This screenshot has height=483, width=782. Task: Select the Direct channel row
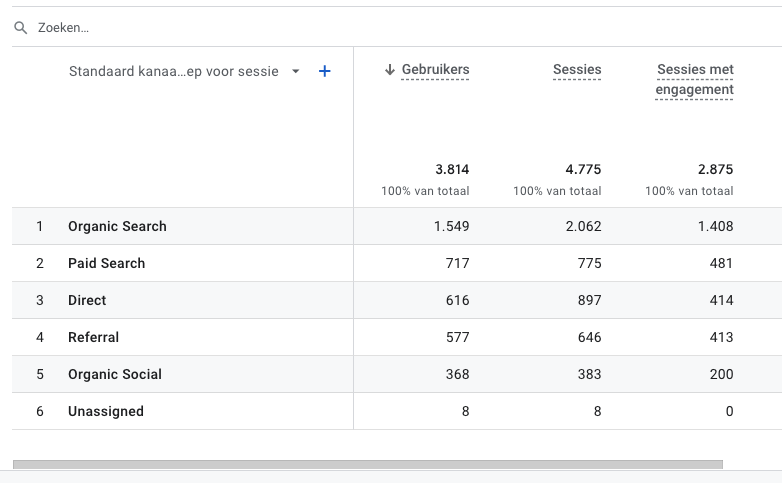(87, 300)
